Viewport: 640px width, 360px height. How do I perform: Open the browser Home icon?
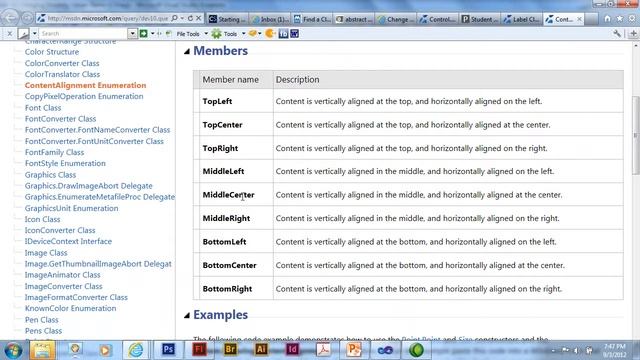coord(607,19)
